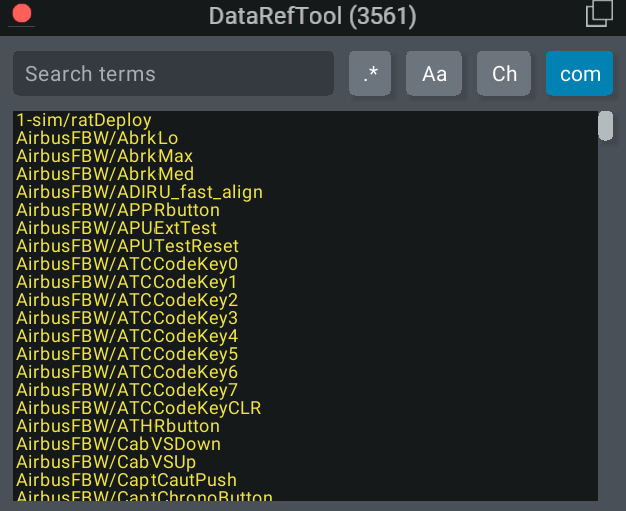Screen dimensions: 626x511
Task: Select AirbusFBW/APPRbutton command
Action: [x=118, y=210]
